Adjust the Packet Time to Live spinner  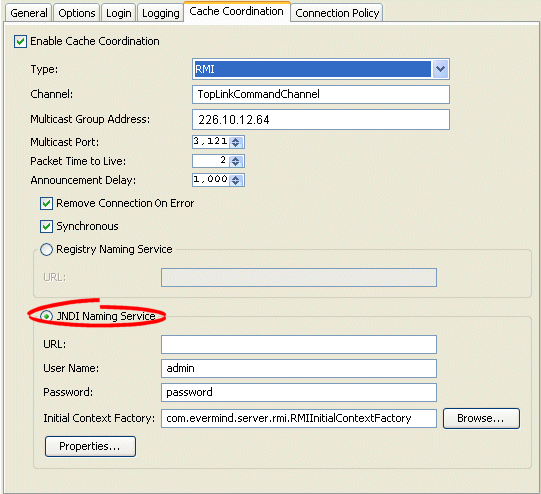(236, 161)
